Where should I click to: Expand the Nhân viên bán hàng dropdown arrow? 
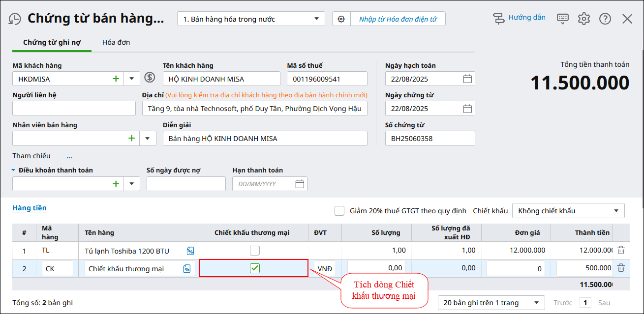(148, 139)
